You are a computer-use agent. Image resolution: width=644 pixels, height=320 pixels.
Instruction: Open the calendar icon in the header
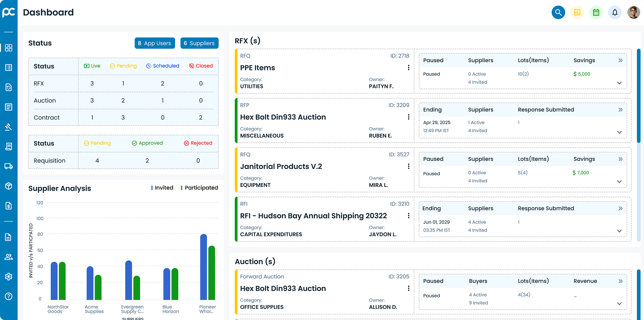click(596, 12)
